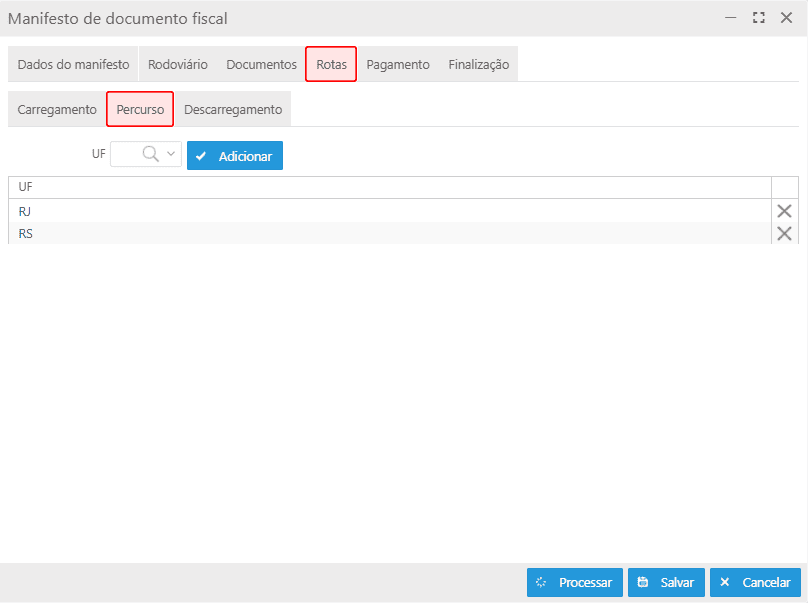Open the Pagamento tab
This screenshot has height=603, width=808.
398,64
